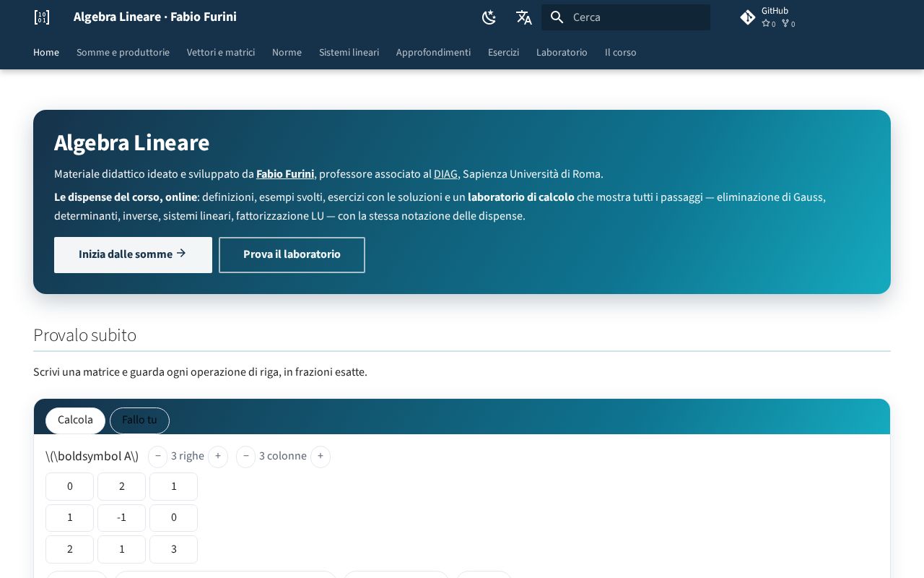
Task: Open the language selector translate icon
Action: coord(524,17)
